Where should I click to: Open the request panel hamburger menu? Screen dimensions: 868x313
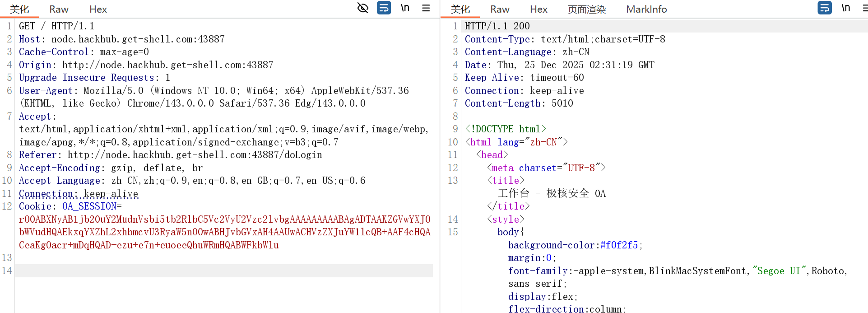coord(426,8)
